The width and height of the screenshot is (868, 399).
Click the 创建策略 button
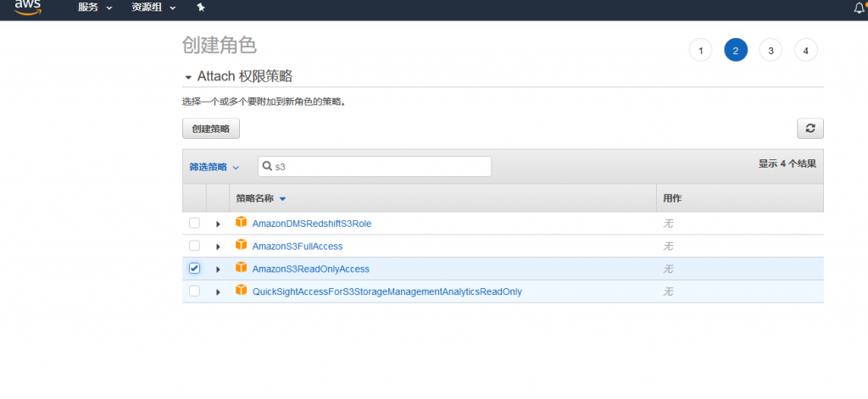coord(211,129)
